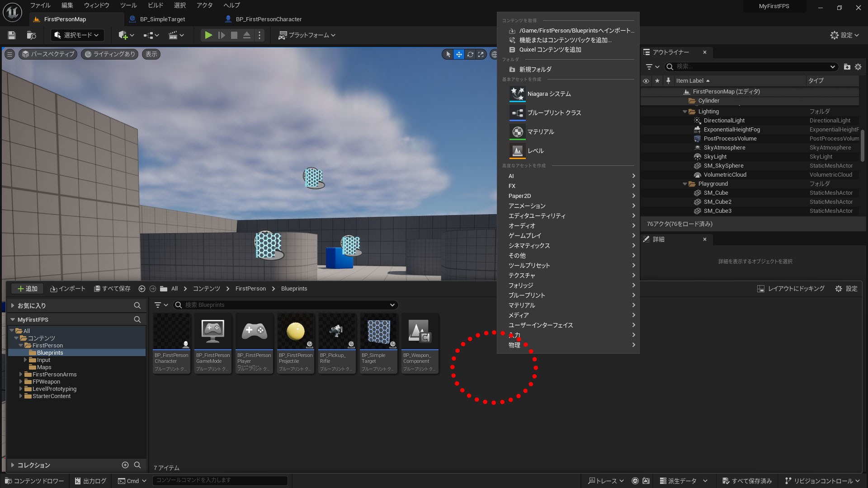
Task: Select the viewport translate tool
Action: coord(459,54)
